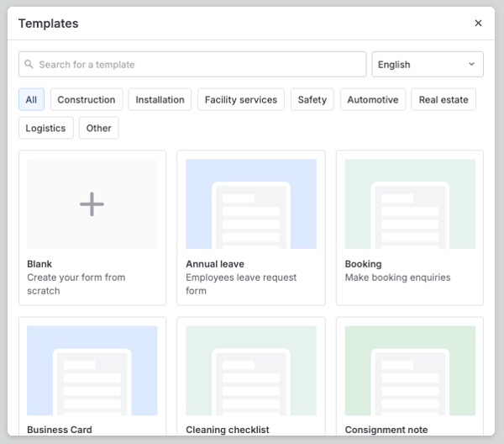This screenshot has width=504, height=444.
Task: Click the Templates dialog heading
Action: click(x=48, y=24)
